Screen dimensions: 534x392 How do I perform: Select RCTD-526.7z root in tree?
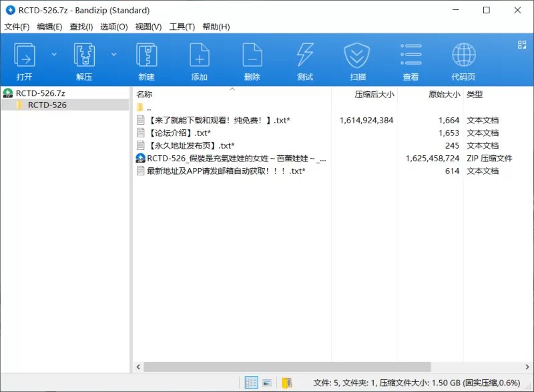click(x=40, y=93)
